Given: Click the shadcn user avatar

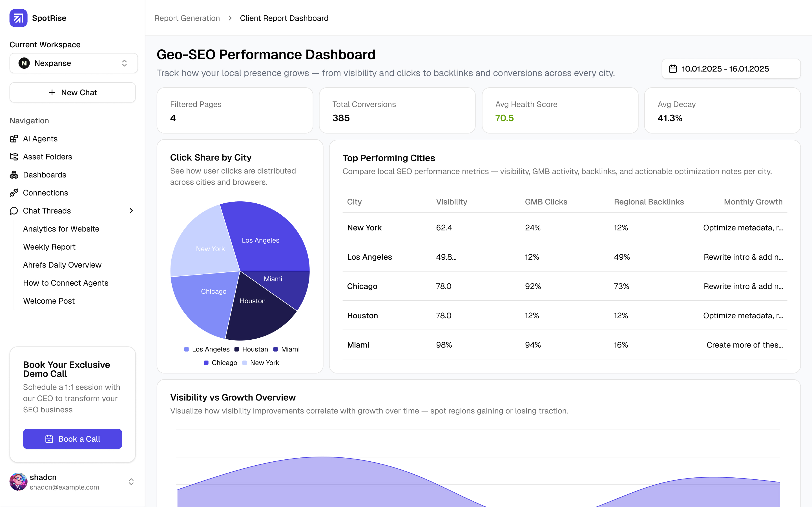Looking at the screenshot, I should 18,482.
